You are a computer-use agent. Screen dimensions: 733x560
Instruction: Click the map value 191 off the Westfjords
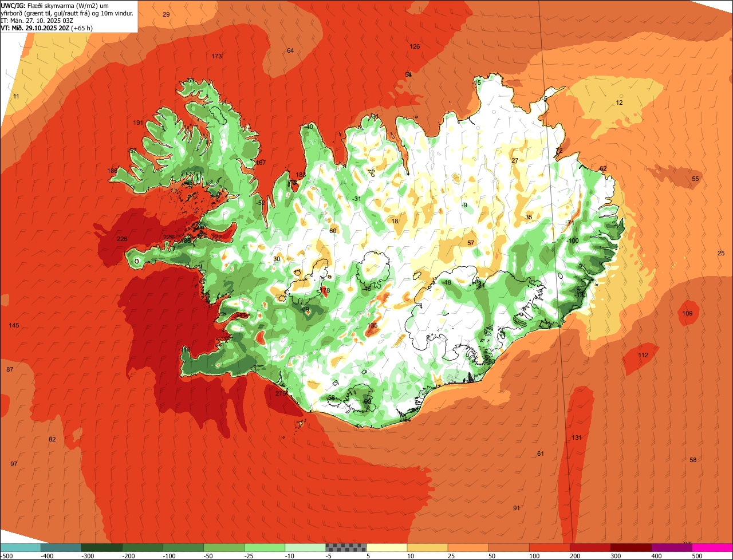pyautogui.click(x=138, y=123)
